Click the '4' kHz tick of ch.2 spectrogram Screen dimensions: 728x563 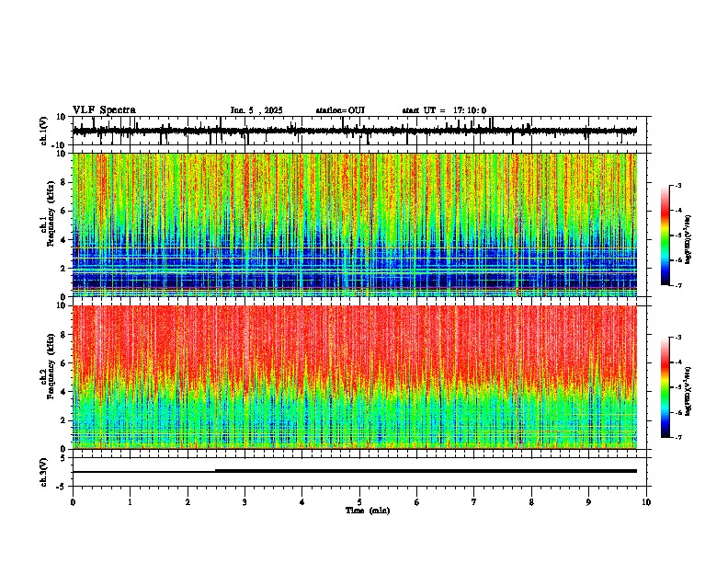[x=63, y=392]
